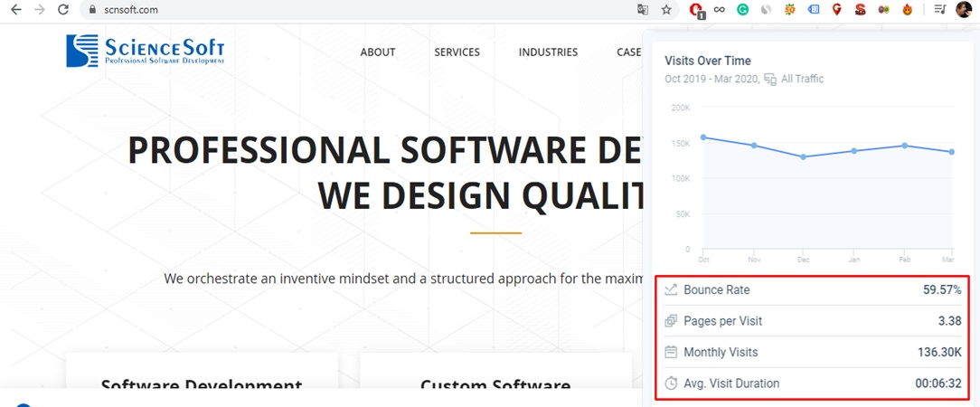
Task: Select the Nov data point on chart
Action: (x=754, y=145)
